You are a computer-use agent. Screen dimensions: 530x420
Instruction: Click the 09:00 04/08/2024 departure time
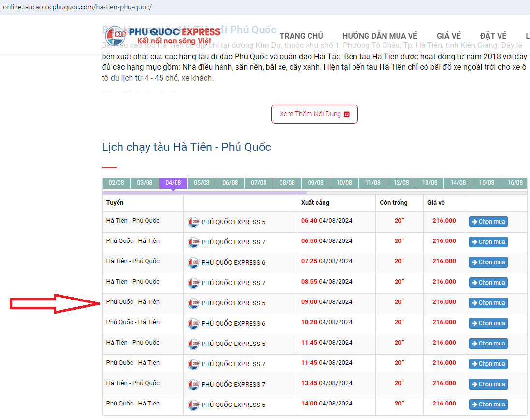click(326, 301)
